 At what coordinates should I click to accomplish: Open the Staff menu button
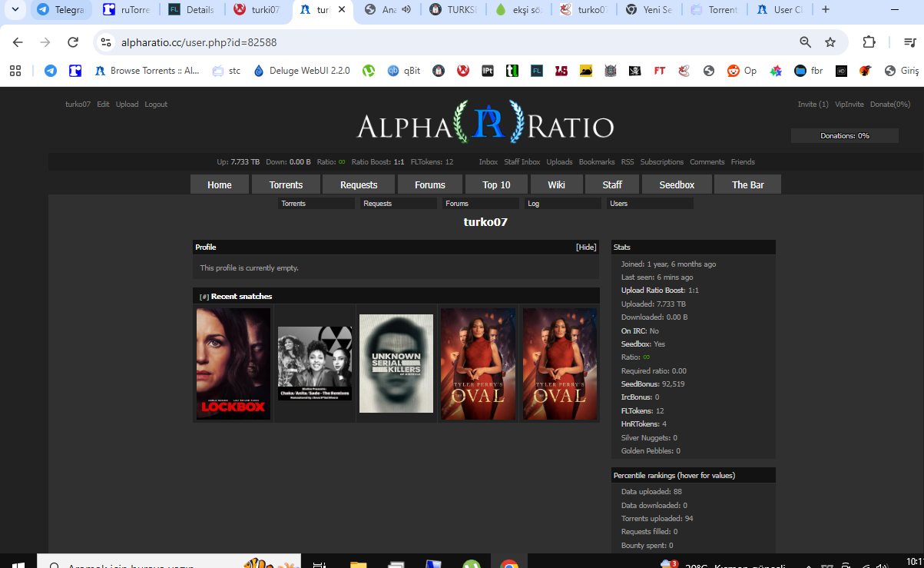click(612, 184)
